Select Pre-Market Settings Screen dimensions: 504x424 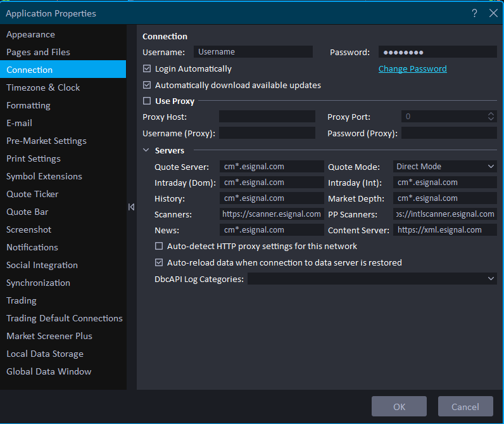(x=63, y=141)
